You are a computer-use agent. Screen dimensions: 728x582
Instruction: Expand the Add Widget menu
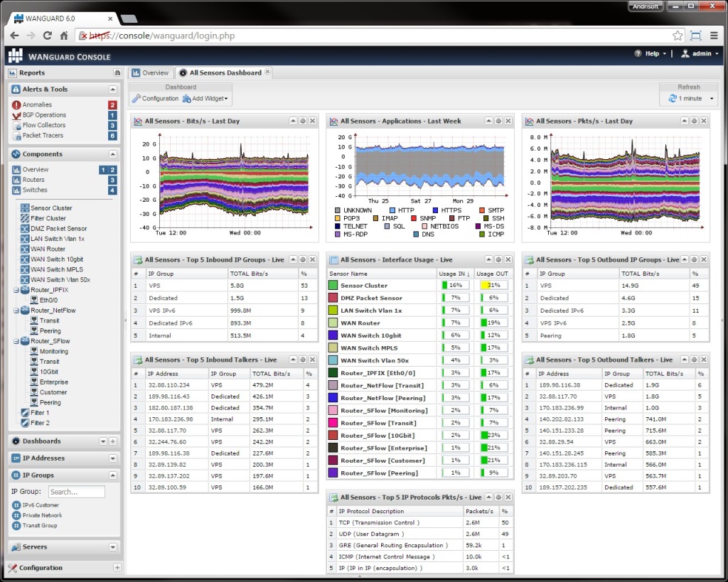(x=205, y=98)
